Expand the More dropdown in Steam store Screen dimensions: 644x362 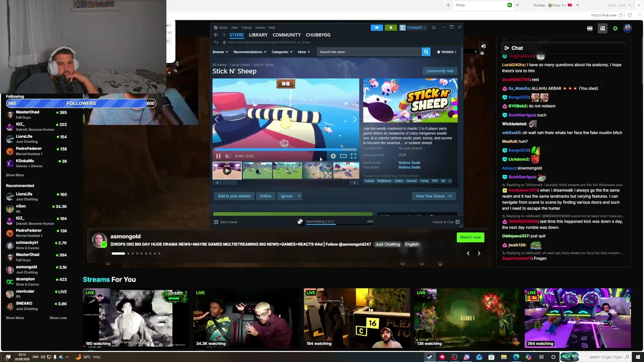tap(303, 52)
